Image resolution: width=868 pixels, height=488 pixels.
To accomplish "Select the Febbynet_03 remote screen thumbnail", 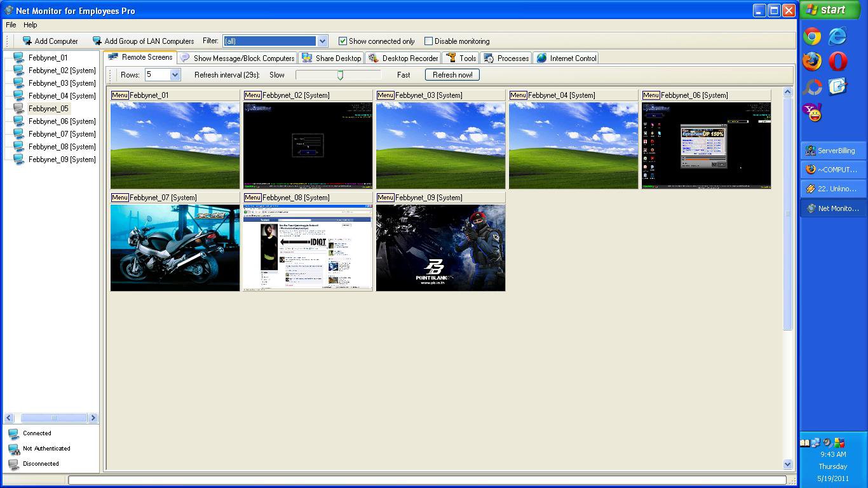I will (440, 146).
